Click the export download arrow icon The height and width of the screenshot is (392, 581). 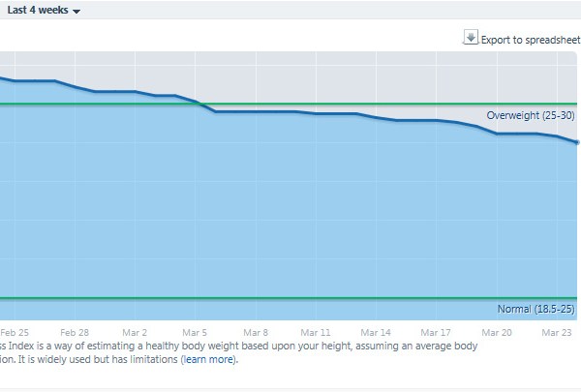472,39
